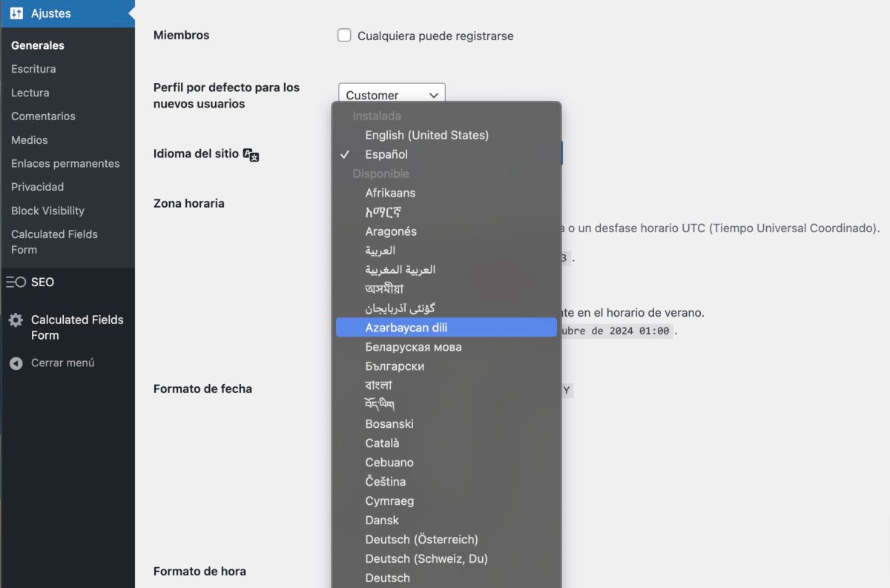Enable the Cualquiera puede registrarse checkbox
This screenshot has width=890, height=588.
point(344,35)
